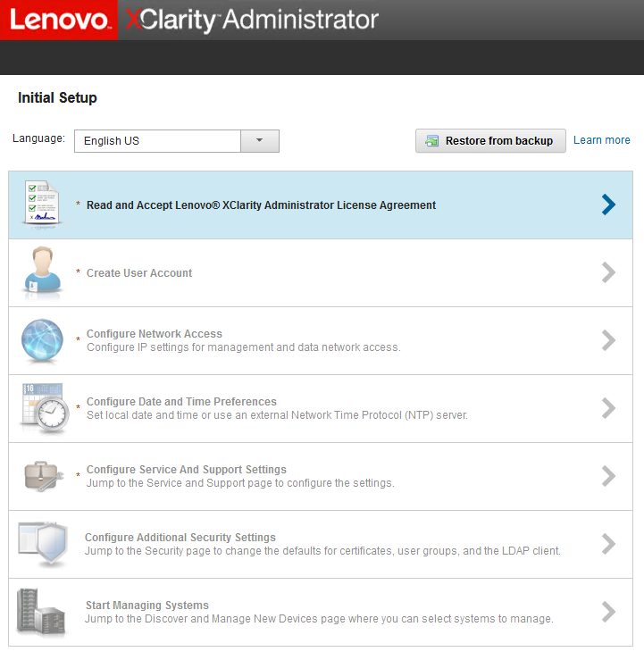This screenshot has height=660, width=644.
Task: Click the Start Managing Systems server rack icon
Action: pos(41,612)
